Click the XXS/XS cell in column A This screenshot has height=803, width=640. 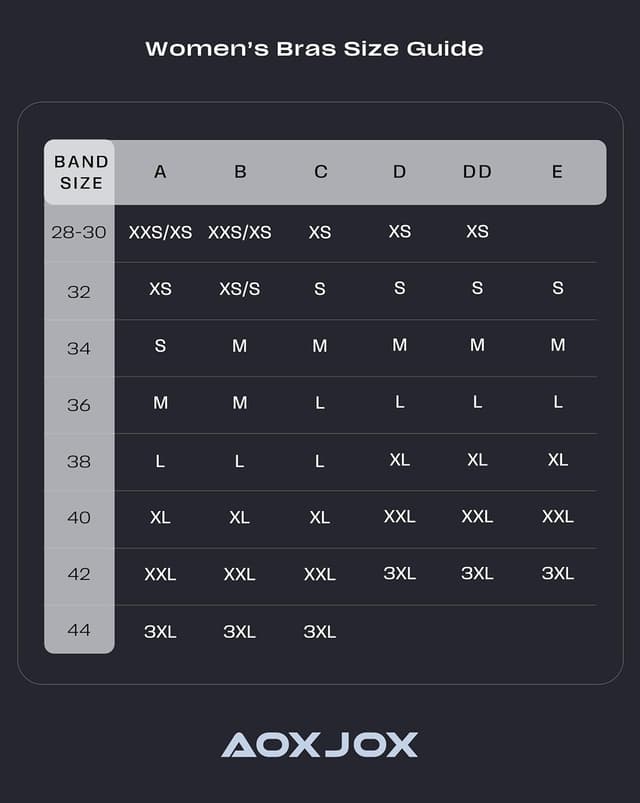click(160, 232)
